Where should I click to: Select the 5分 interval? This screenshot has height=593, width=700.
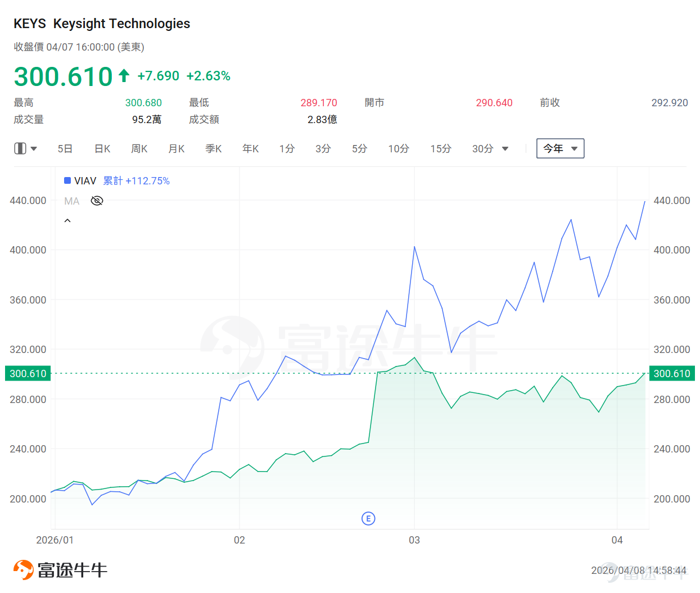(x=360, y=148)
